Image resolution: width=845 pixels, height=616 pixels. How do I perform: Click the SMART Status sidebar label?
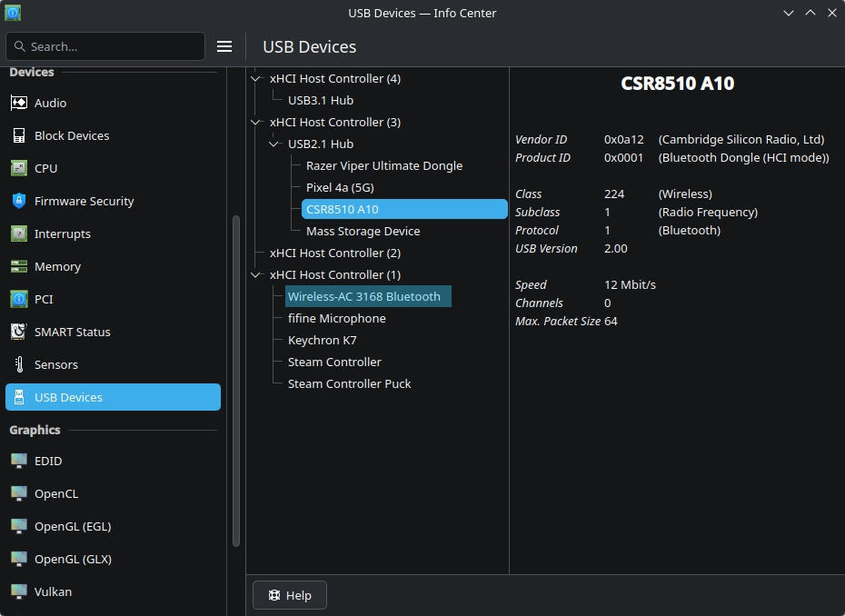72,332
